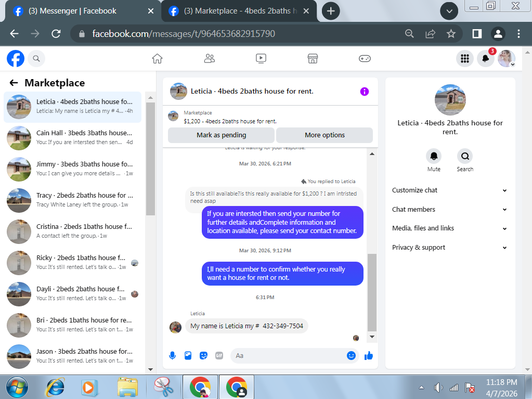Open the Watch video icon
Image resolution: width=532 pixels, height=399 pixels.
click(x=261, y=59)
